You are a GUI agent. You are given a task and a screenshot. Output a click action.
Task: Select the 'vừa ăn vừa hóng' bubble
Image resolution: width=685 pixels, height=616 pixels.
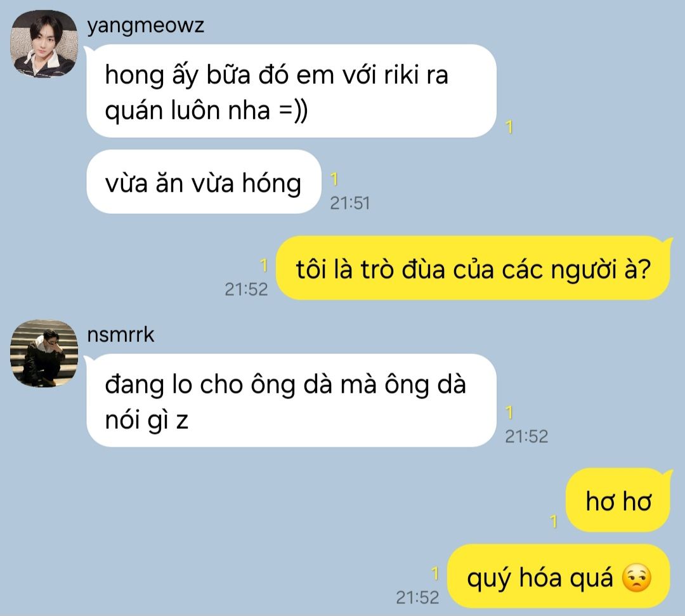click(204, 181)
